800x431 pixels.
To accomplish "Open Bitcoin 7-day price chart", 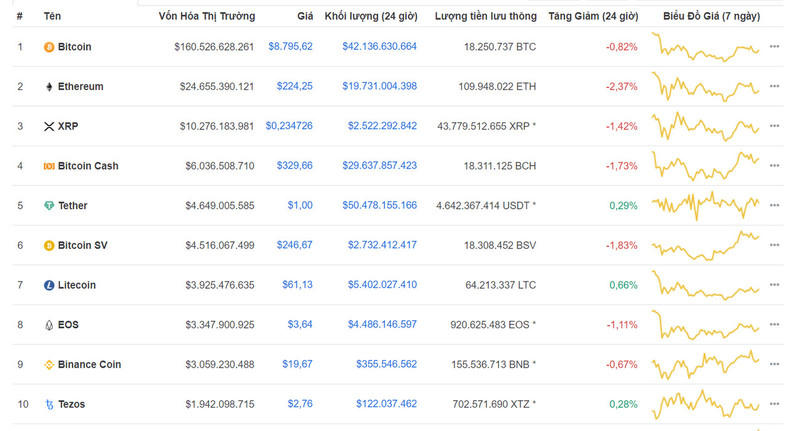I will (706, 47).
